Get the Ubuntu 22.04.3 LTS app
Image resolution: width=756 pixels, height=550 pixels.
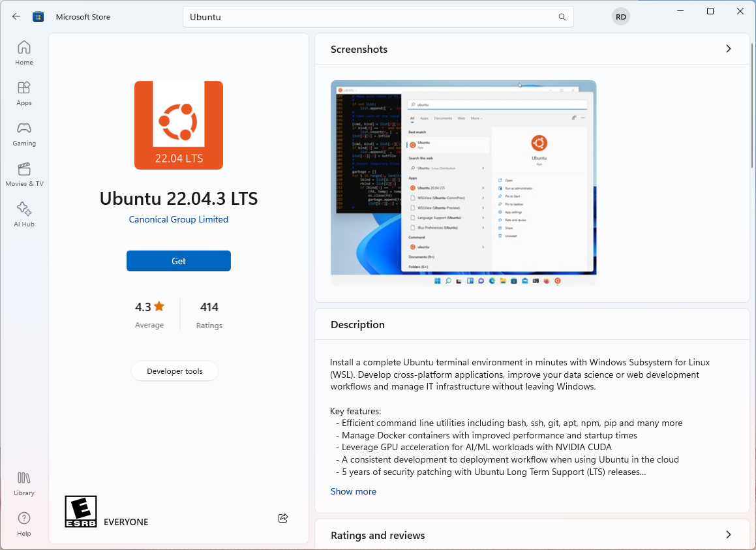click(178, 260)
